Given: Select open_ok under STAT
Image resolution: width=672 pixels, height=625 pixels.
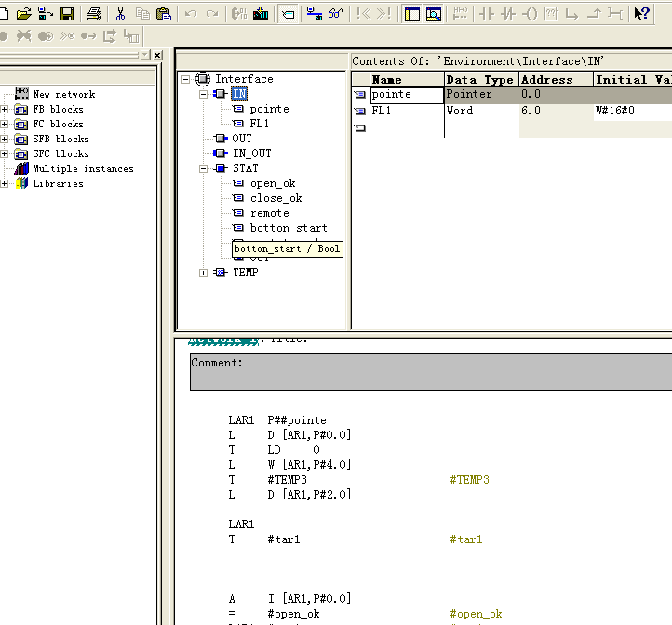Looking at the screenshot, I should (x=273, y=183).
